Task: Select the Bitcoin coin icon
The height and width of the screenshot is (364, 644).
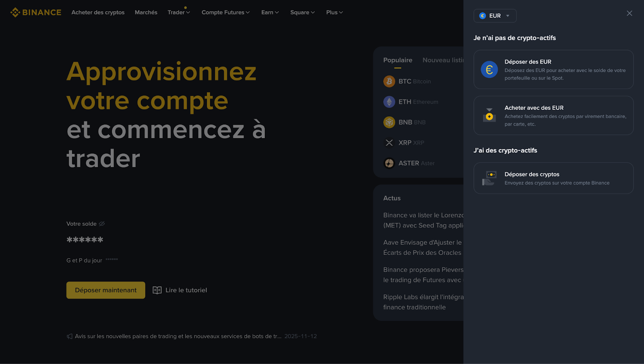Action: (x=389, y=81)
